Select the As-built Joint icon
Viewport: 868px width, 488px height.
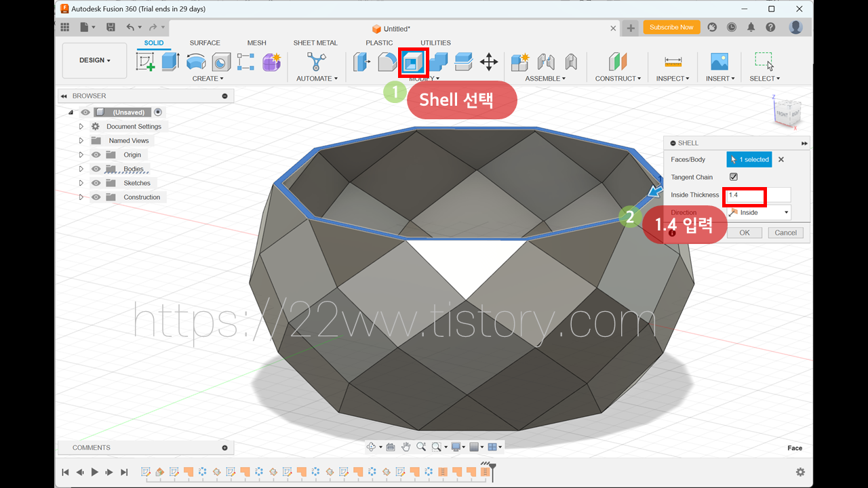pos(571,62)
